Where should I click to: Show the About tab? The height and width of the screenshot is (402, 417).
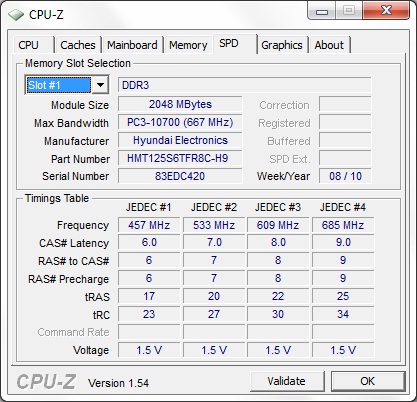pyautogui.click(x=329, y=45)
